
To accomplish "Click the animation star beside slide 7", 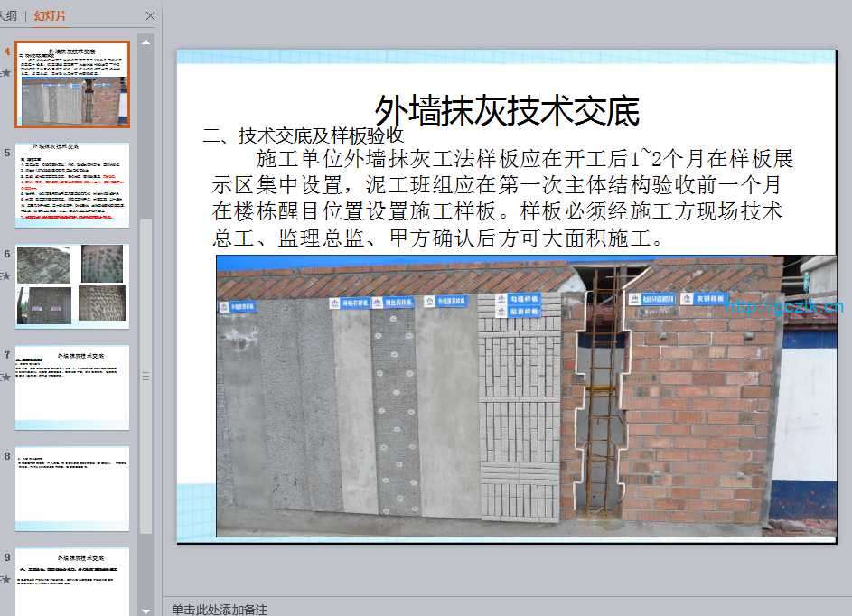I will [x=7, y=377].
